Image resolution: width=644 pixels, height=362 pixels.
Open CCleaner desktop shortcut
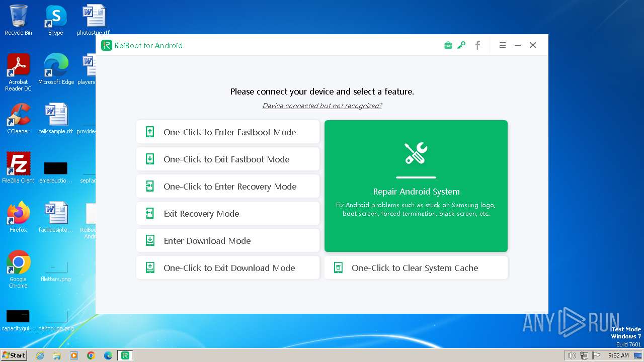(x=18, y=119)
